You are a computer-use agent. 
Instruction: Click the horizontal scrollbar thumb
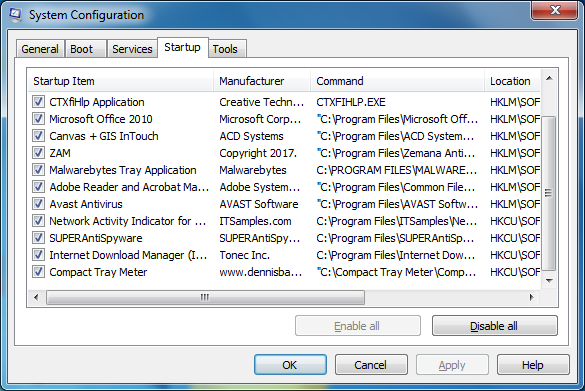[205, 297]
